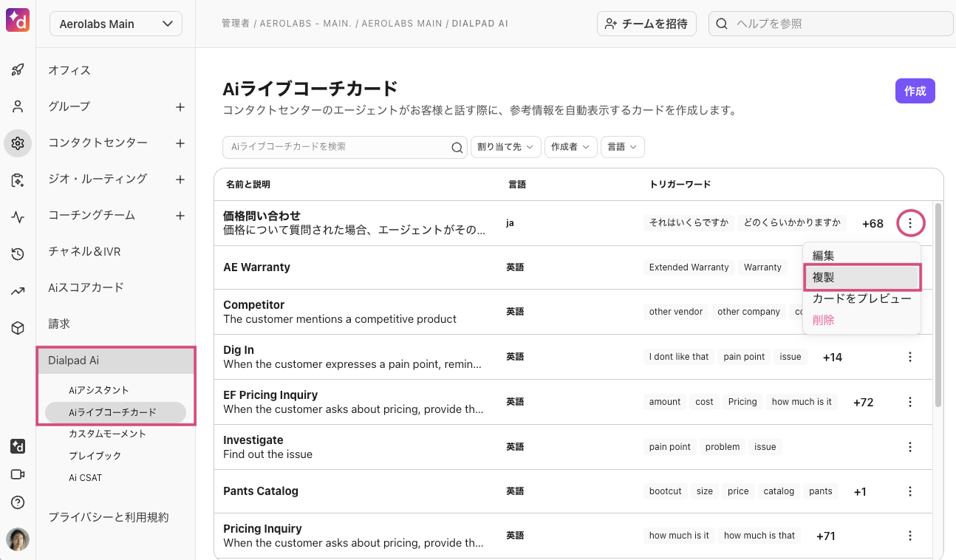
Task: Click the plus icon beside グループ
Action: click(x=180, y=107)
